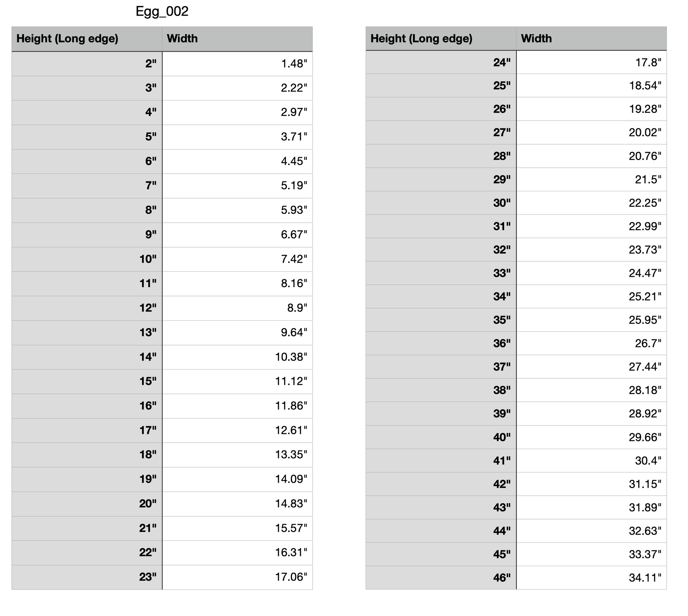Image resolution: width=688 pixels, height=616 pixels.
Task: Select the 2" height row header
Action: (87, 64)
